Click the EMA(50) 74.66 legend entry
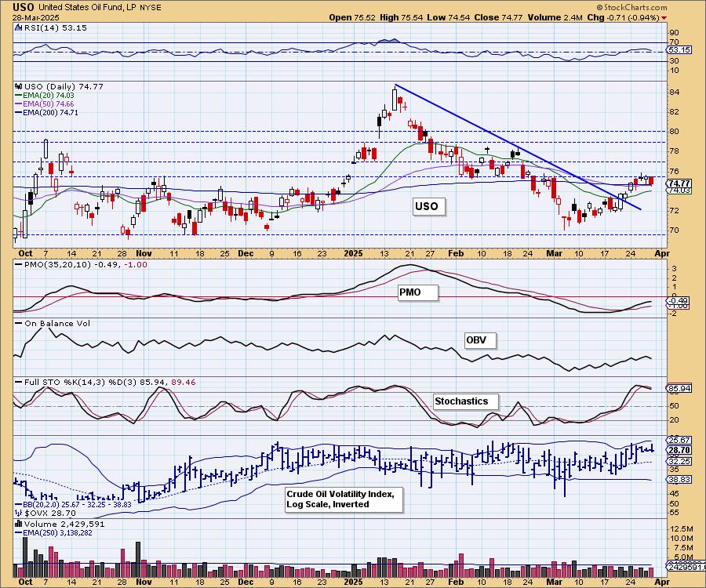This screenshot has width=706, height=588. pos(45,104)
